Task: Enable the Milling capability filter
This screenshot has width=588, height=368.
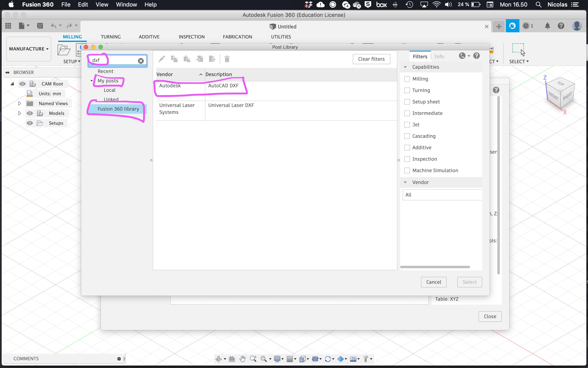Action: [407, 79]
